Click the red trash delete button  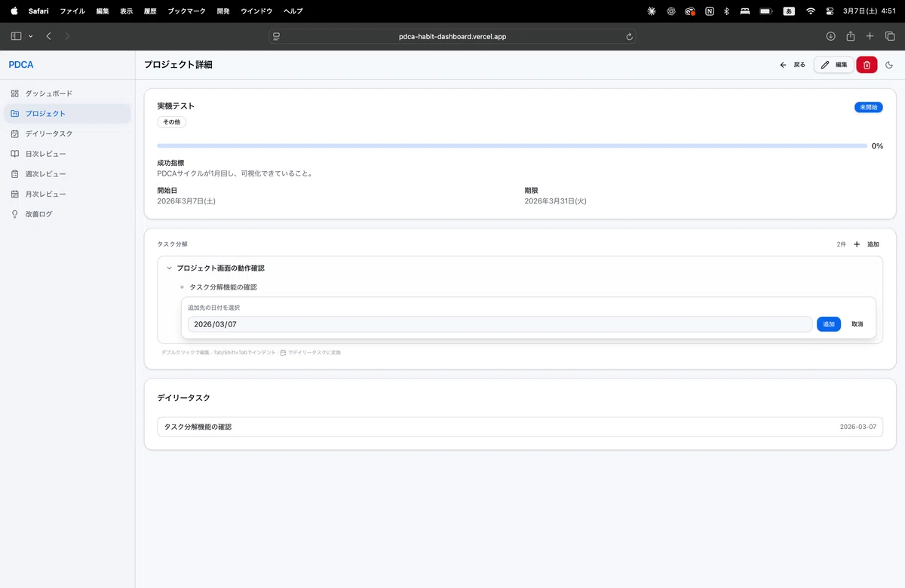867,65
